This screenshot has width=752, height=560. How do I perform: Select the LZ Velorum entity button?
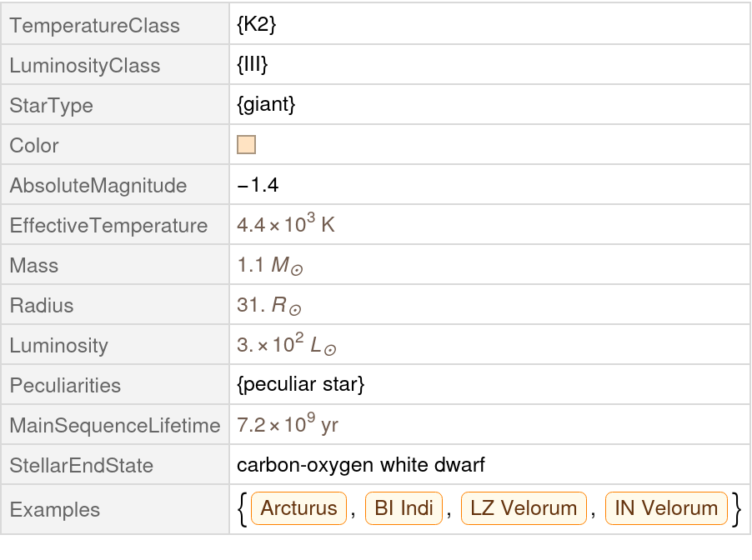coord(524,508)
